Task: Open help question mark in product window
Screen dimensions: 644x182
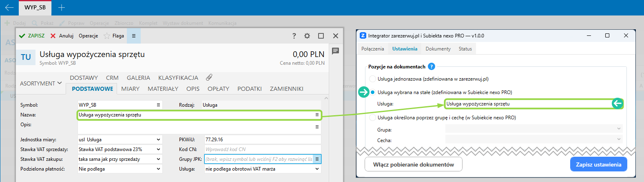Action: [x=294, y=36]
